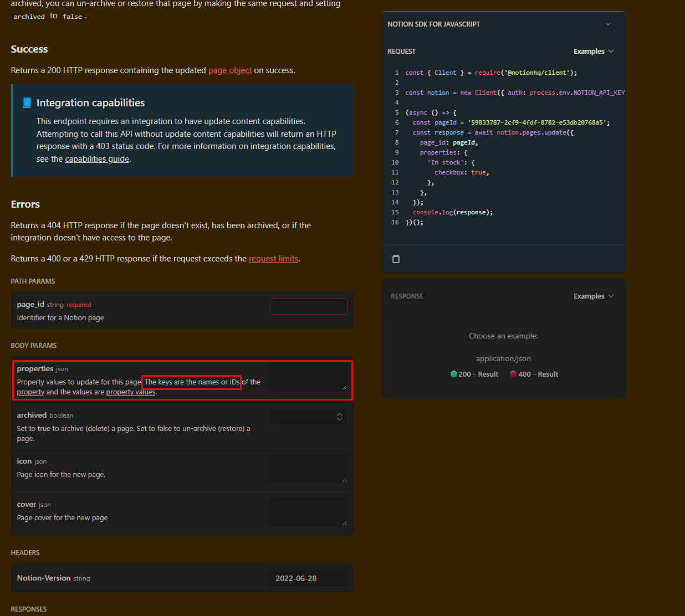Click the blue book icon beside Integration capabilities
Image resolution: width=685 pixels, height=616 pixels.
(x=27, y=102)
